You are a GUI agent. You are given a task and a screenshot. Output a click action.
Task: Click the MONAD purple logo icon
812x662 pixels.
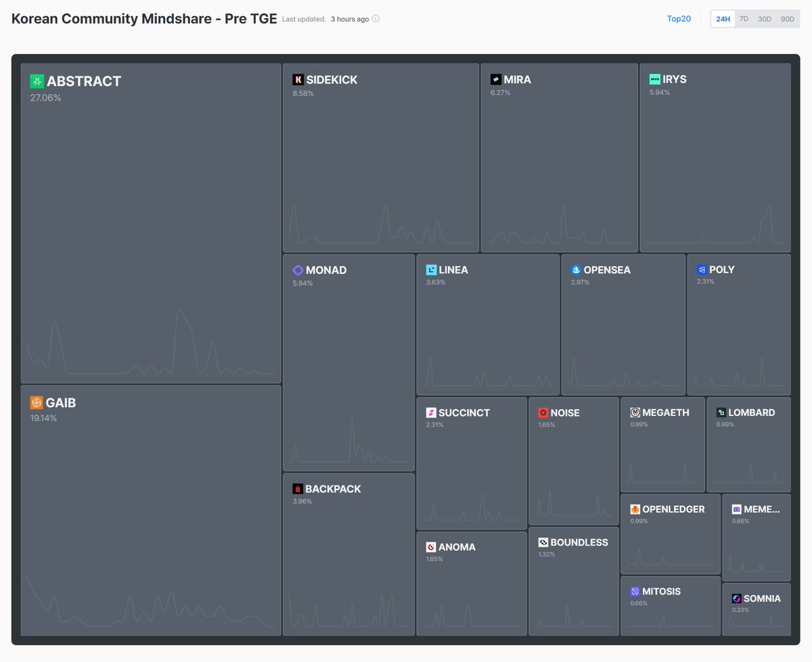[298, 270]
